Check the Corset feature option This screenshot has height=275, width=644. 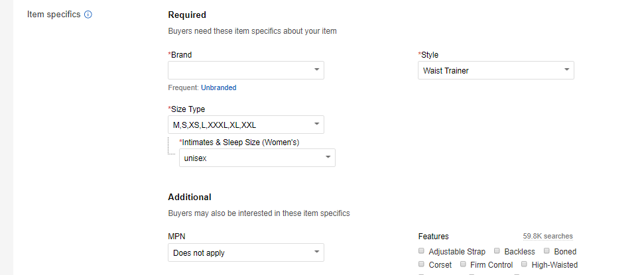click(x=421, y=264)
